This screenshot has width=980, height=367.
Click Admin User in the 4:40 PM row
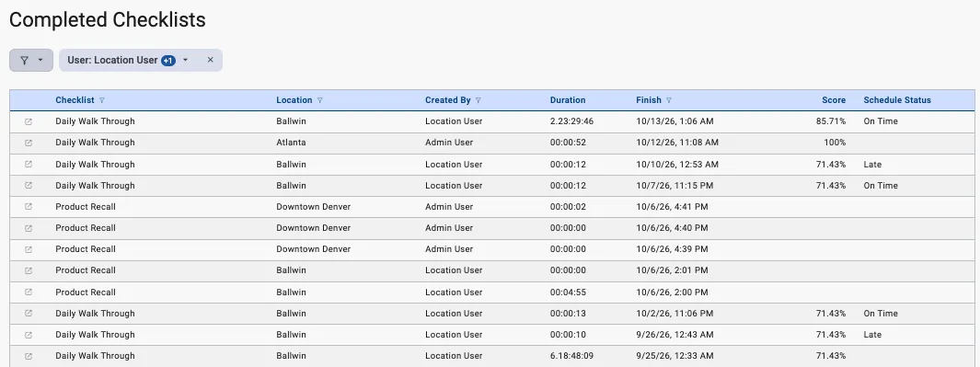click(449, 228)
